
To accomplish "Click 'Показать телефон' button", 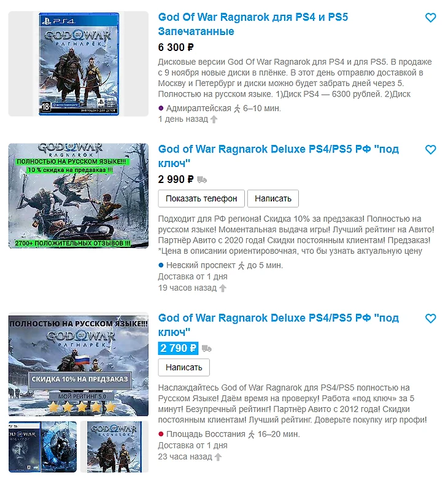I will point(201,198).
